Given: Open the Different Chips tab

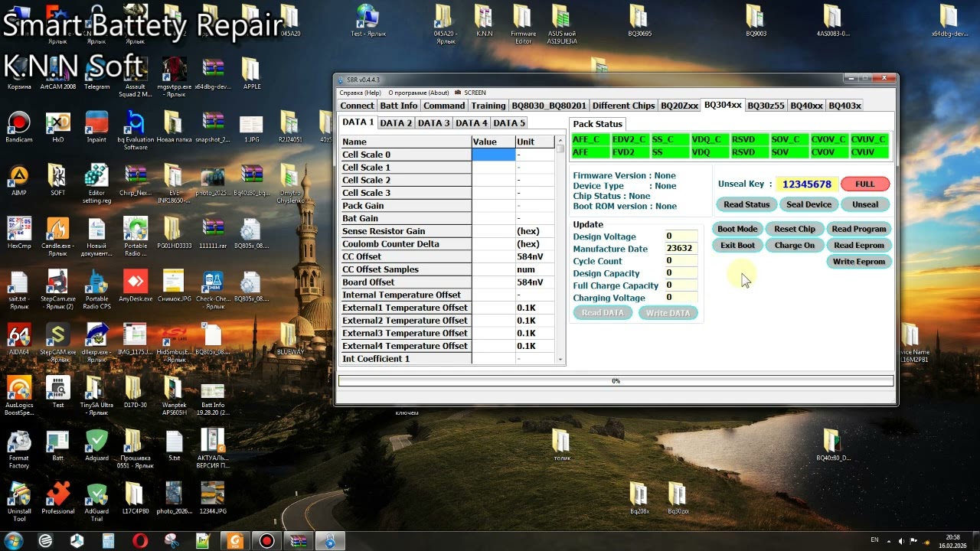Looking at the screenshot, I should click(623, 106).
